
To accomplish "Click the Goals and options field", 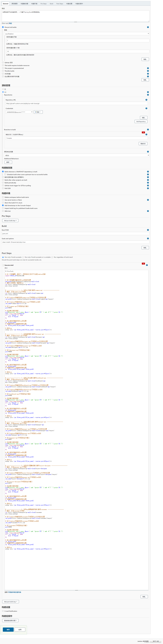I will click(76, 242).
